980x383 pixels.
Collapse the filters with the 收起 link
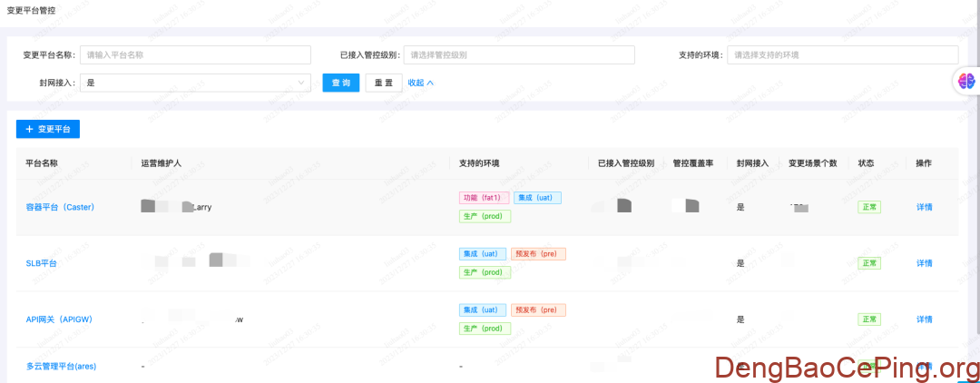(421, 83)
